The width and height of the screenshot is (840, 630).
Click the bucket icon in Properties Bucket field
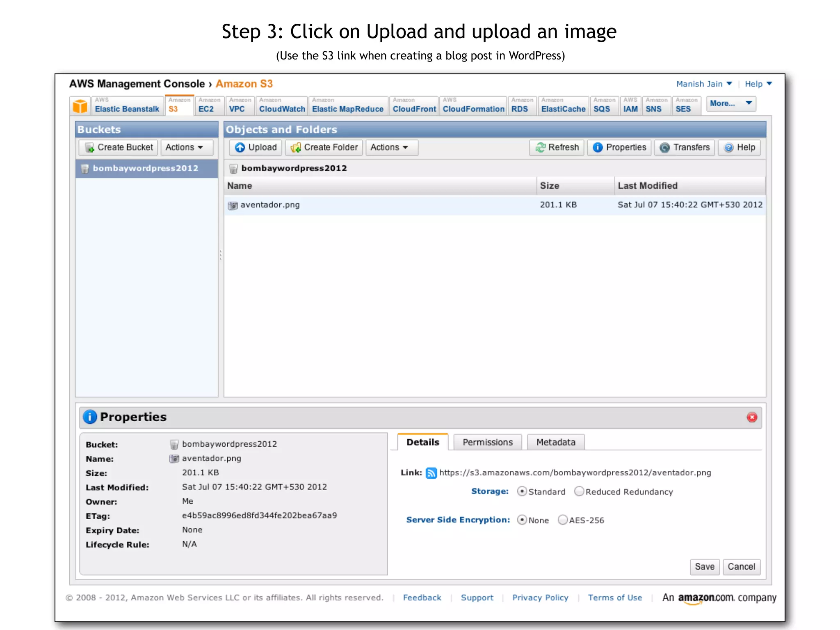coord(174,444)
